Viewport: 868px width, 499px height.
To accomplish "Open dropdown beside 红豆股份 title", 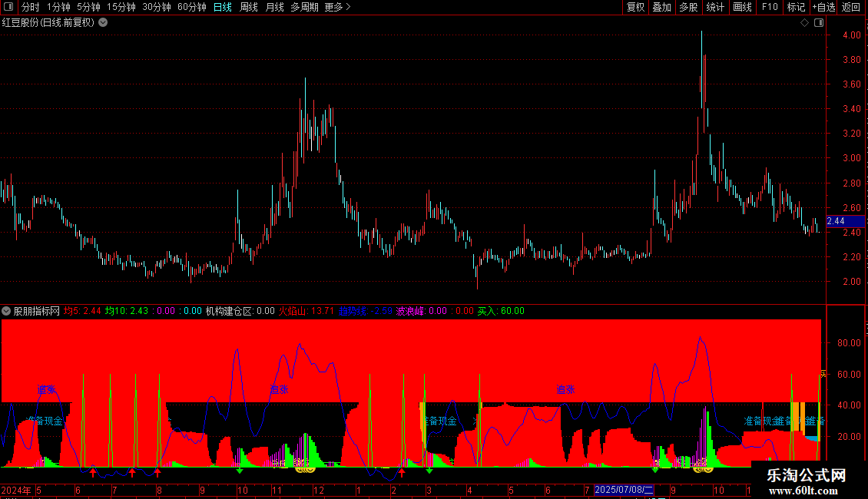I will point(103,23).
